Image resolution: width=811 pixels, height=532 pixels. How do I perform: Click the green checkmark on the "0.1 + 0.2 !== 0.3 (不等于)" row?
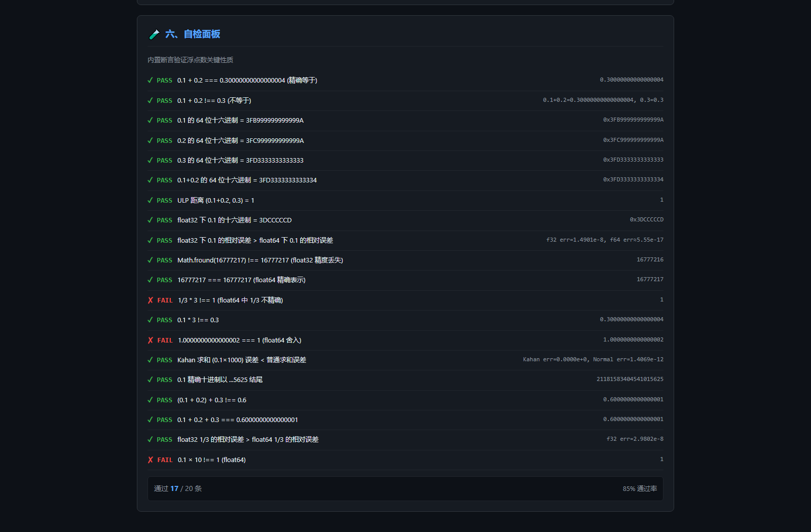[x=150, y=100]
